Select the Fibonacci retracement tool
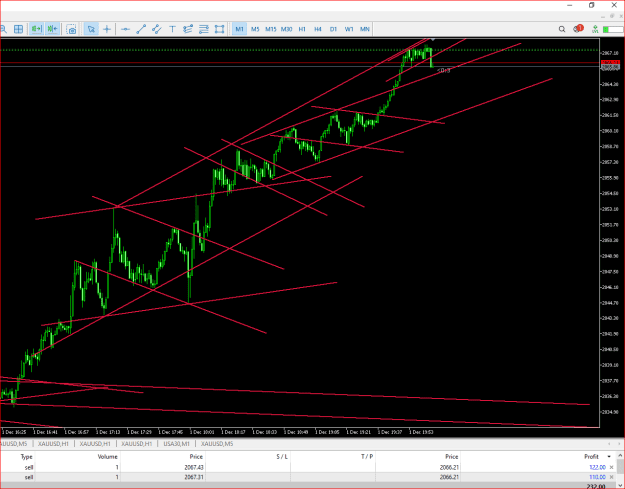Viewport: 625px width, 489px height. [188, 29]
